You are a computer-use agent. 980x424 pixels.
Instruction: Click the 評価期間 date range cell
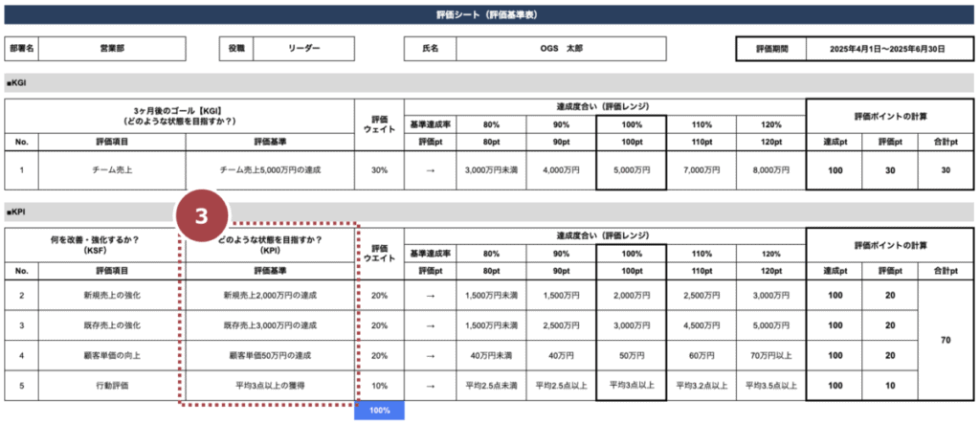(890, 48)
